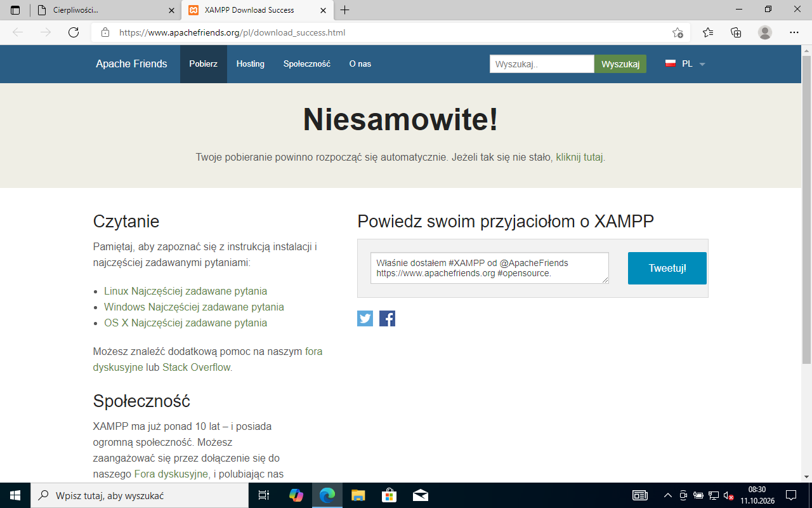This screenshot has height=508, width=812.
Task: Share via the Facebook icon
Action: click(387, 318)
